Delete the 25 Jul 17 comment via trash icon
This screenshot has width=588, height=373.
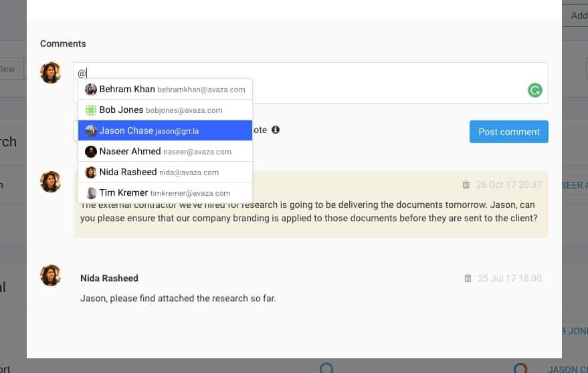point(468,278)
